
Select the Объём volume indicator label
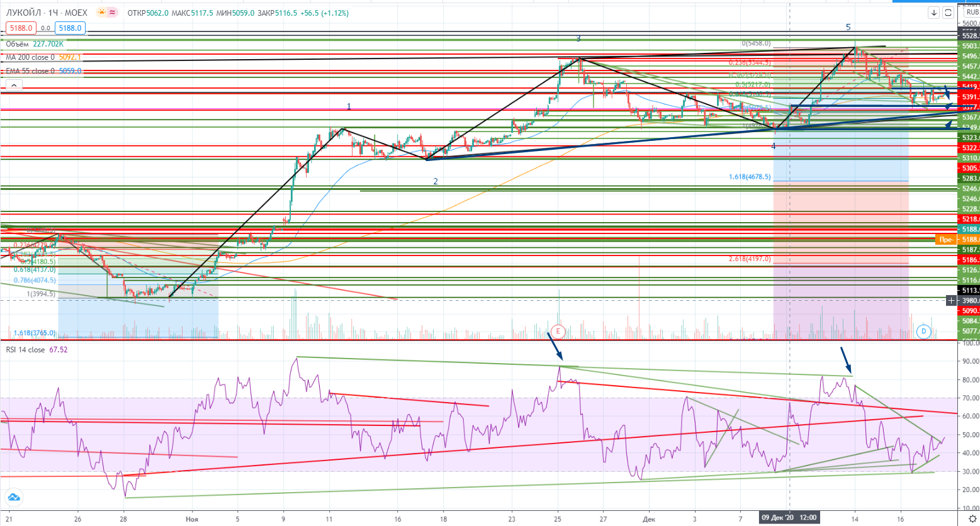tap(18, 44)
